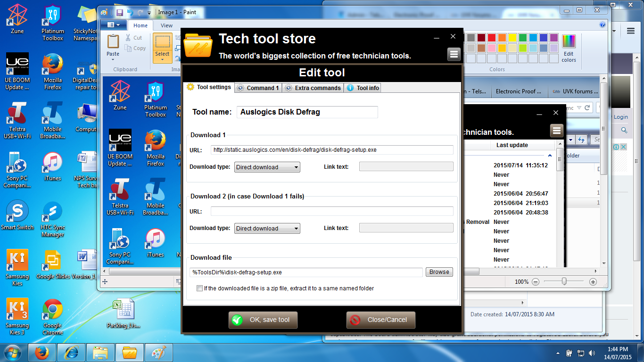
Task: Click the Internet Explorer taskbar icon
Action: point(71,352)
